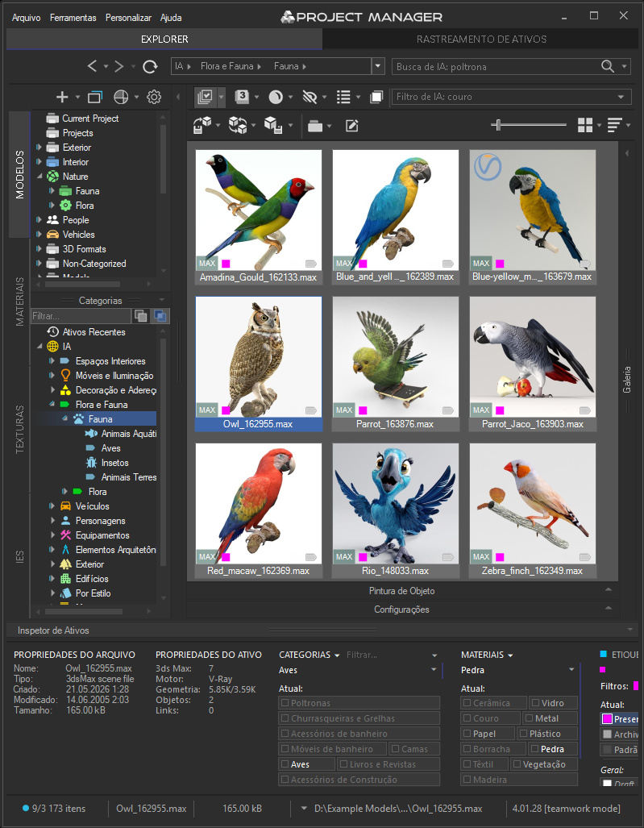The image size is (644, 828).
Task: Click the xref cubes icon
Action: click(x=273, y=125)
